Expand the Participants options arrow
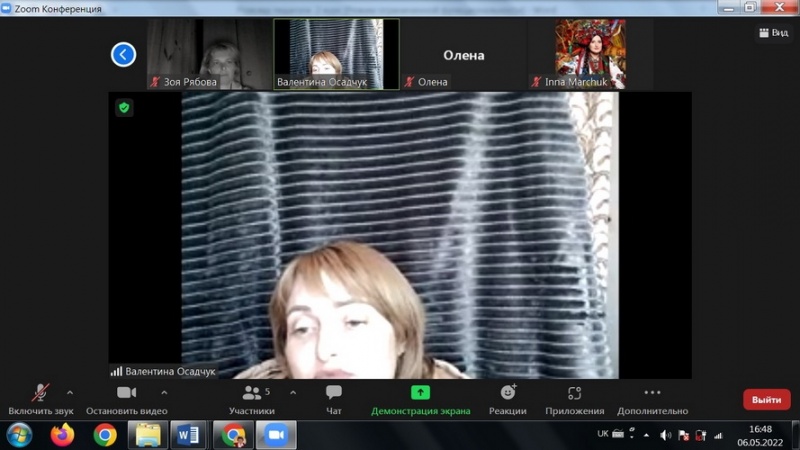This screenshot has height=450, width=800. click(x=293, y=392)
